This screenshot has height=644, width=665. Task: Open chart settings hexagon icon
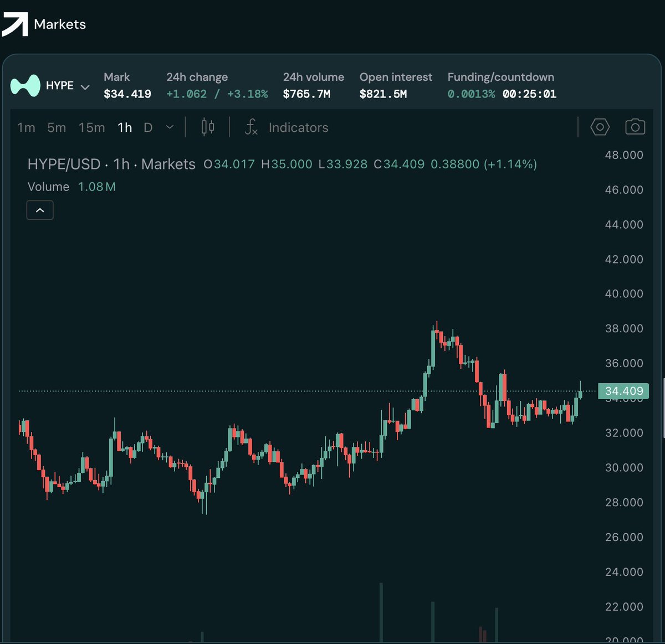tap(600, 127)
